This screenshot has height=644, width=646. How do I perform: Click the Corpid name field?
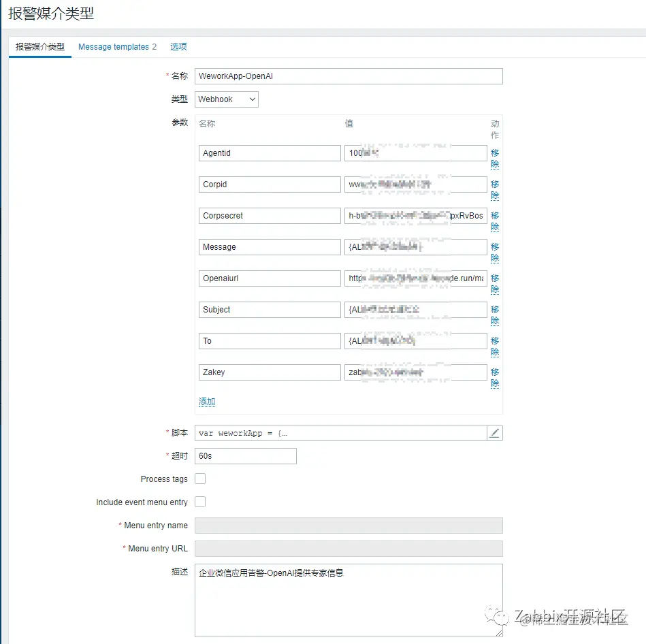[270, 184]
